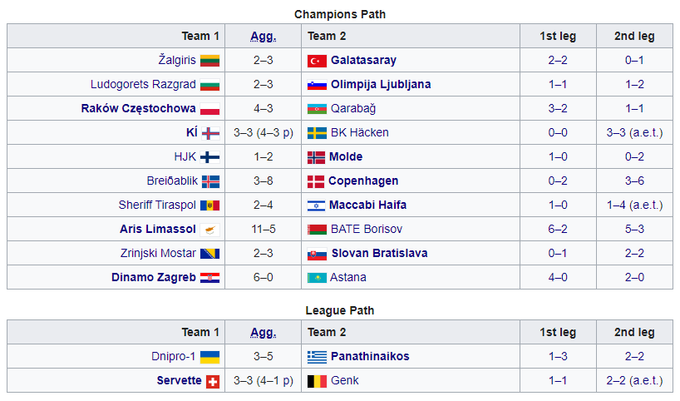Open the Aris Limassol team link
The image size is (680, 401).
[157, 230]
